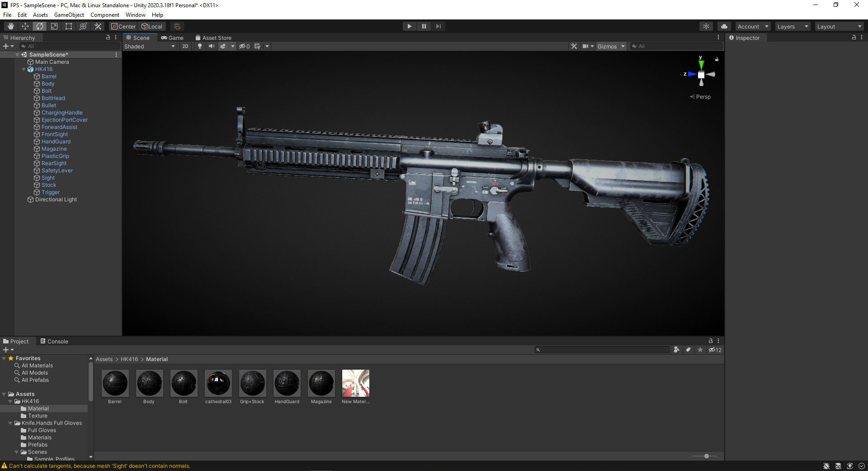Lock the scene view gizmo rotation
868x471 pixels.
click(x=717, y=59)
